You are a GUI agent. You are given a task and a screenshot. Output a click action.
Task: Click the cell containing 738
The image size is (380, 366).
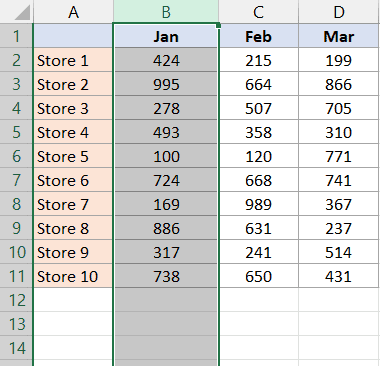[x=166, y=276]
